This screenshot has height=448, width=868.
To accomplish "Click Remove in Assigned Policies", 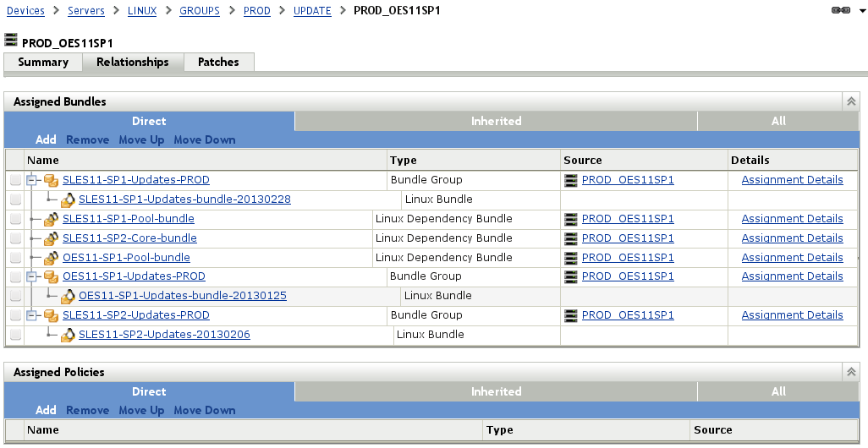I will tap(87, 411).
